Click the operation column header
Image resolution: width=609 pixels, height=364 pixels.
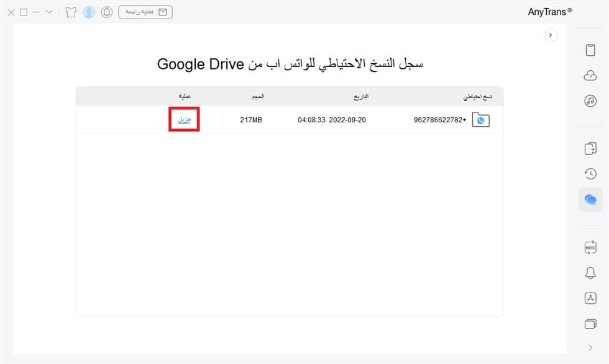click(x=185, y=96)
